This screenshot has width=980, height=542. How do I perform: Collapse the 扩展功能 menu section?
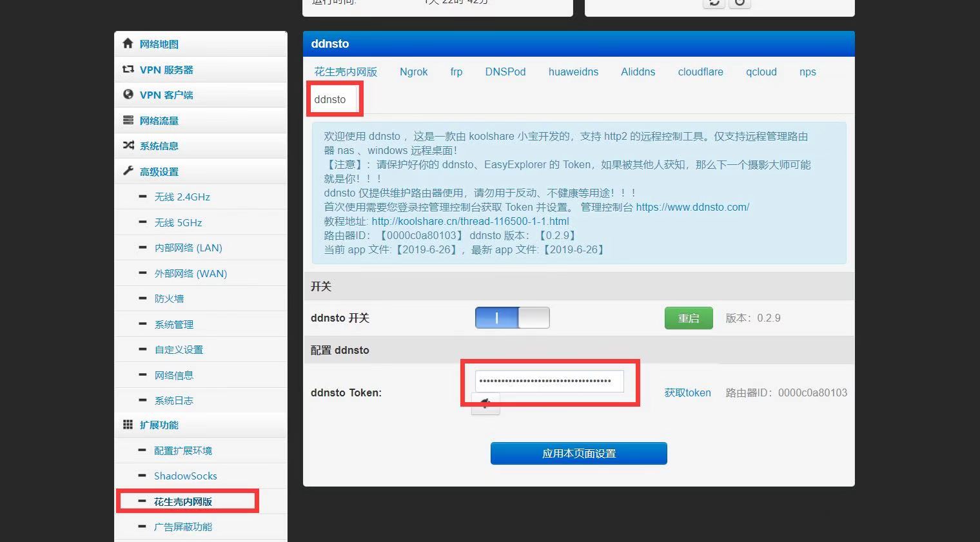click(159, 425)
